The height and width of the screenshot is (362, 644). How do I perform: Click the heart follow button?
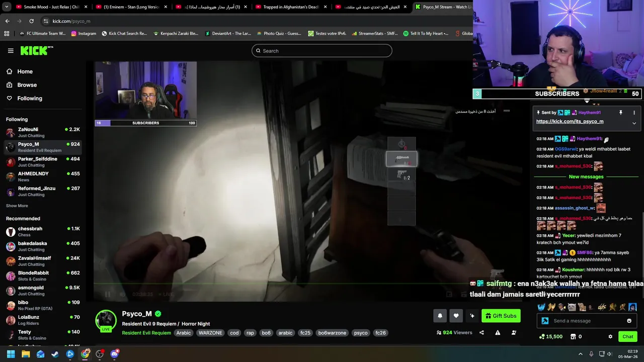[456, 316]
